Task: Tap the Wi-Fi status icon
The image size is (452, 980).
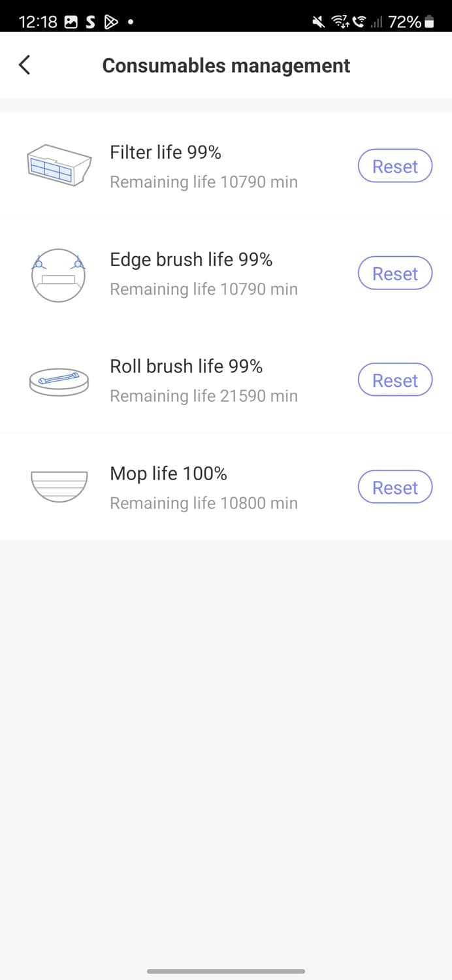Action: click(x=340, y=22)
